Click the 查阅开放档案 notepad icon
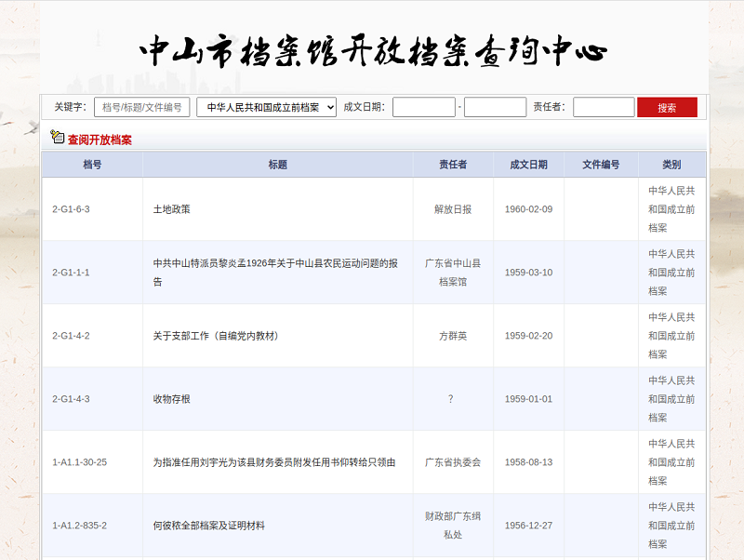Viewport: 744px width, 560px height. pos(57,137)
